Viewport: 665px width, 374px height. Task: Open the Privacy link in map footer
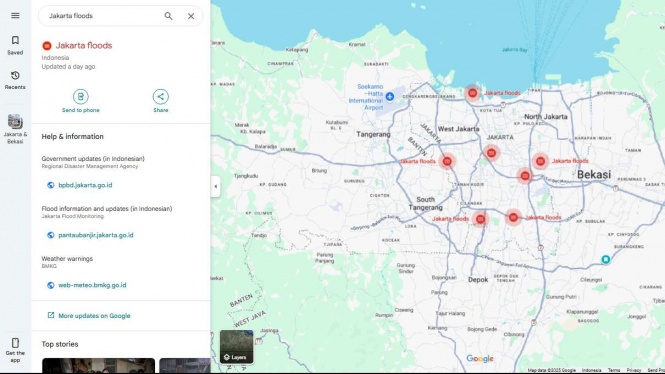pos(634,370)
